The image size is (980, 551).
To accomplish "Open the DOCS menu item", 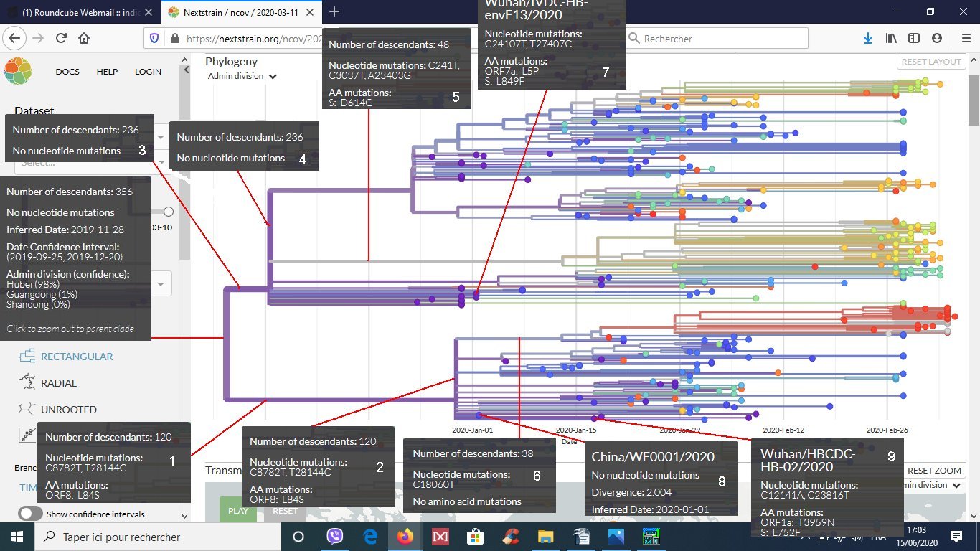I will click(x=67, y=72).
